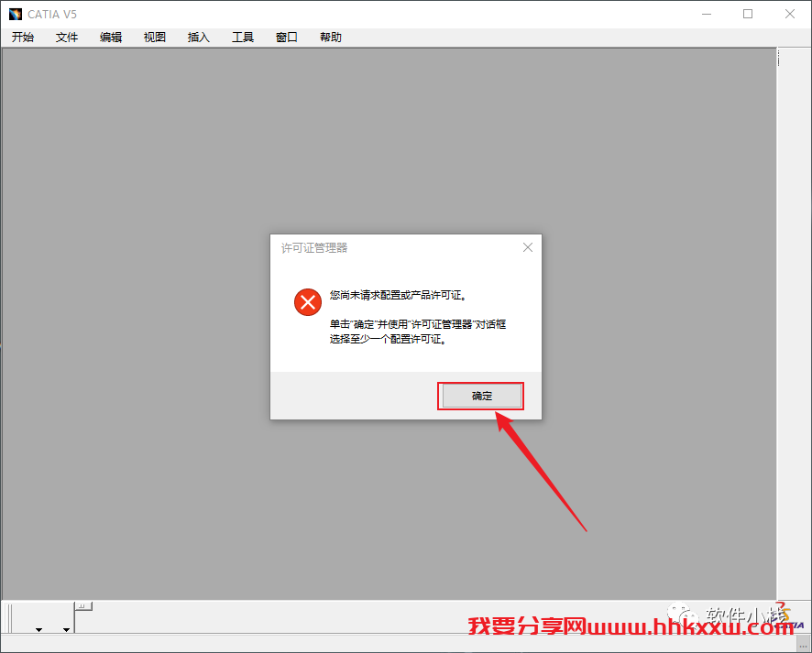Open the 工具 menu
The image size is (812, 653).
tap(243, 38)
